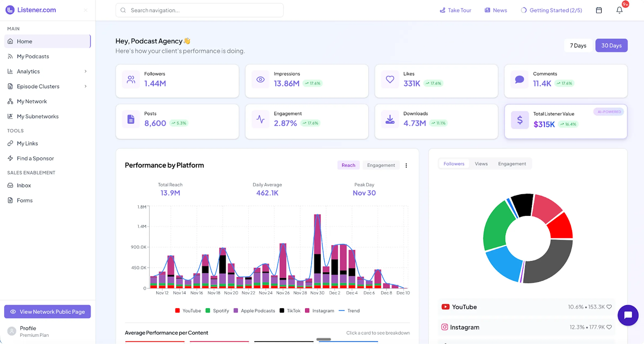Open My Network section
Screen dimensions: 644x344
click(31, 101)
